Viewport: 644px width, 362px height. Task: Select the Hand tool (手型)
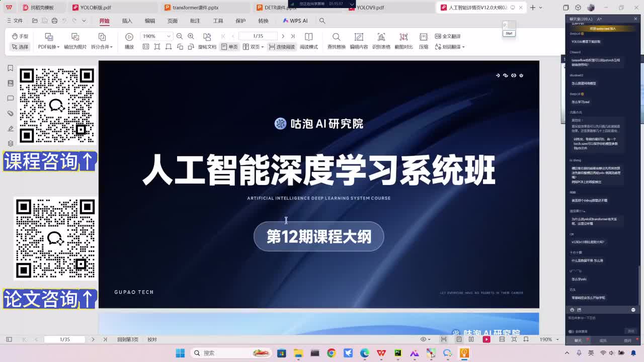coord(20,37)
